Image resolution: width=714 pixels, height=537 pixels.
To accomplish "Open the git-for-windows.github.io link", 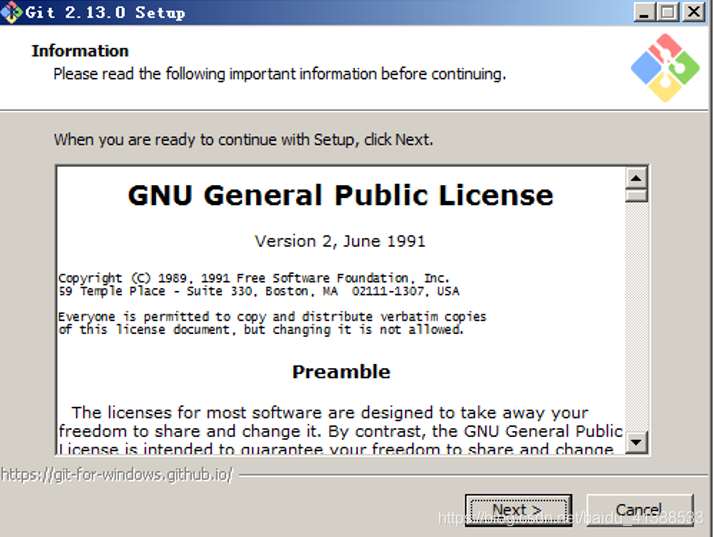I will tap(117, 475).
